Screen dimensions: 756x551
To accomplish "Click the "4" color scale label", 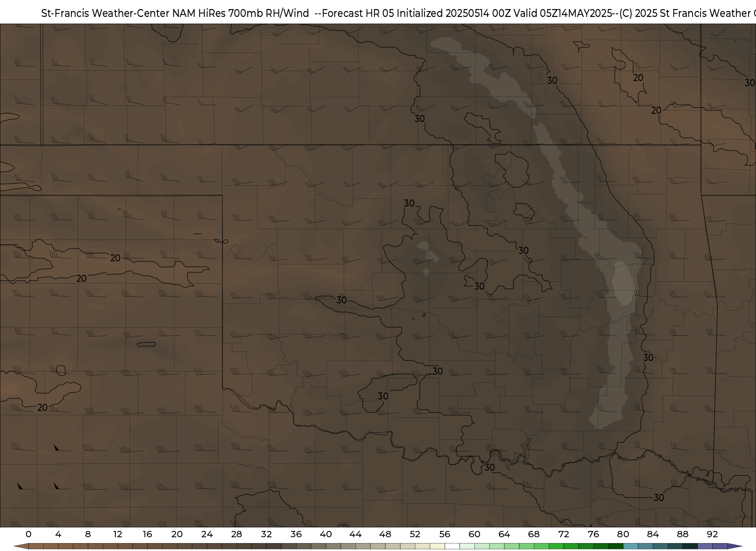I will tap(58, 534).
